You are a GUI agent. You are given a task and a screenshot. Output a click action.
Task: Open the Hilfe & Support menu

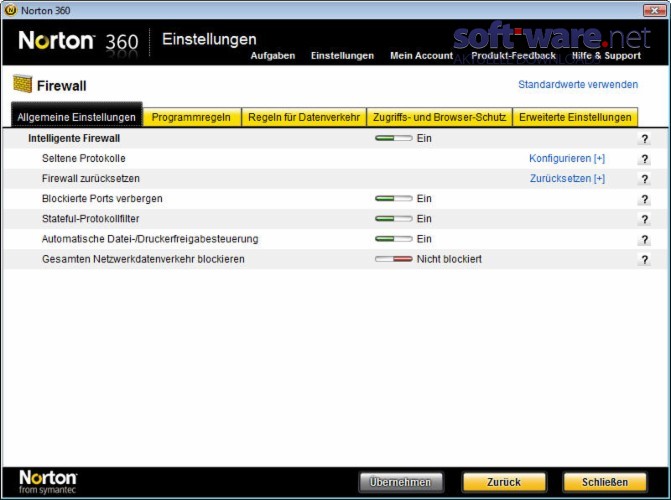pyautogui.click(x=606, y=56)
